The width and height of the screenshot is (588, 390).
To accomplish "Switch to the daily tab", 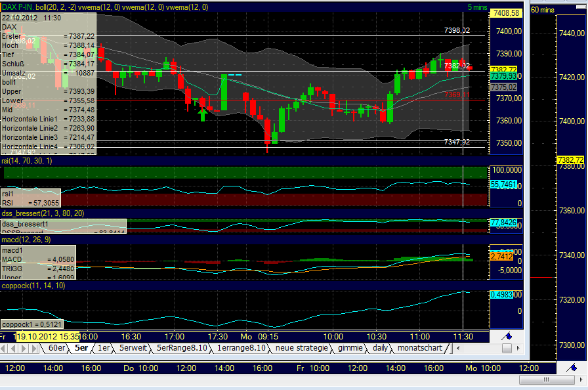I will coord(379,348).
